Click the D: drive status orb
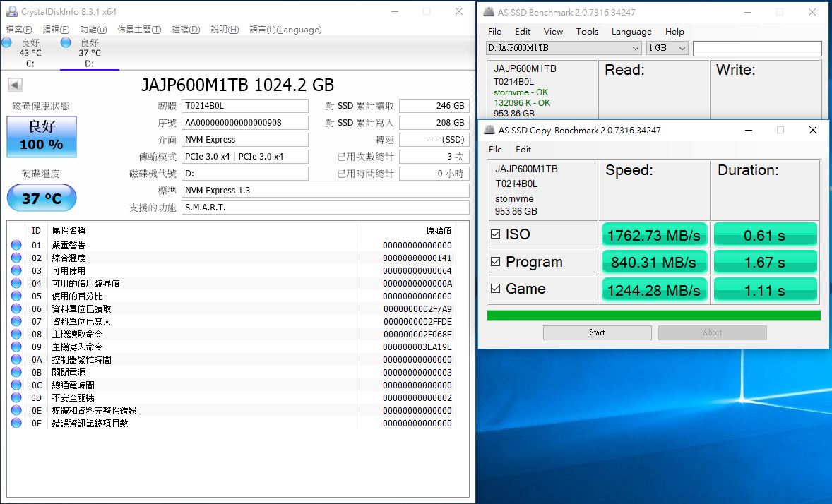832x504 pixels. point(66,42)
